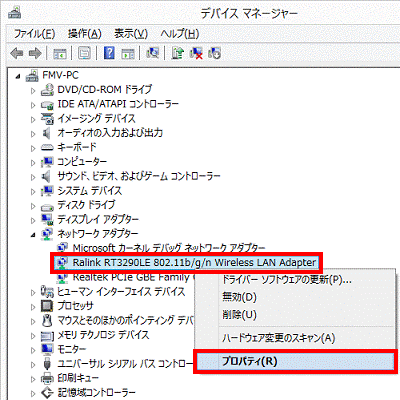Click the show/hide console tree toolbar icon
The width and height of the screenshot is (400, 400).
click(60, 53)
